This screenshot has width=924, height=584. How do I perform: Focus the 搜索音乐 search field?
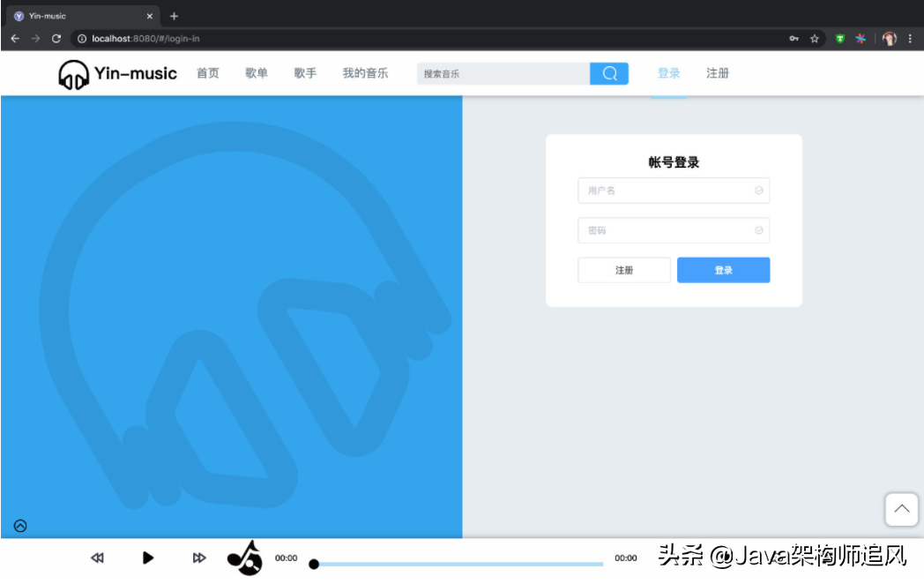point(503,74)
